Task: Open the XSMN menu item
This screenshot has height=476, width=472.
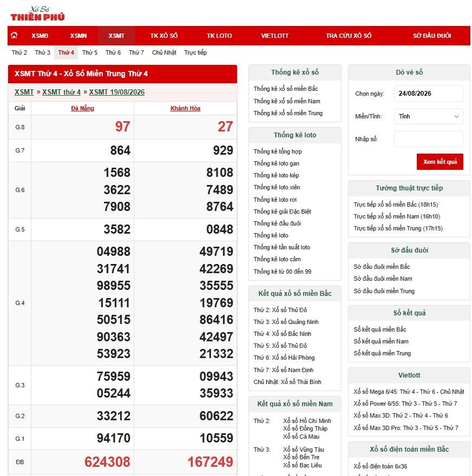Action: 78,36
